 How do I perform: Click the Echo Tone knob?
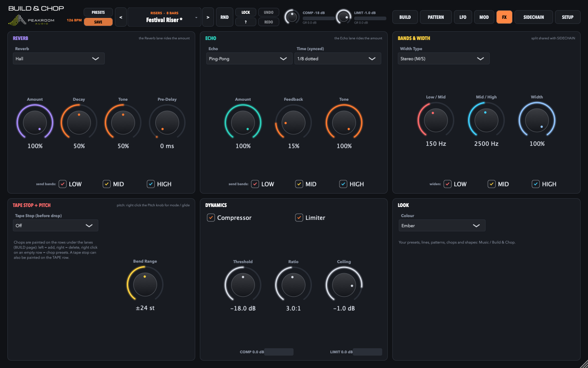pos(344,122)
